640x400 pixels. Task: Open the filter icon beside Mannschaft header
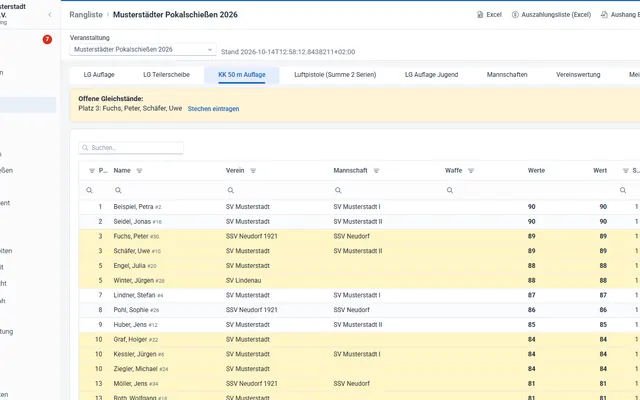coord(376,171)
